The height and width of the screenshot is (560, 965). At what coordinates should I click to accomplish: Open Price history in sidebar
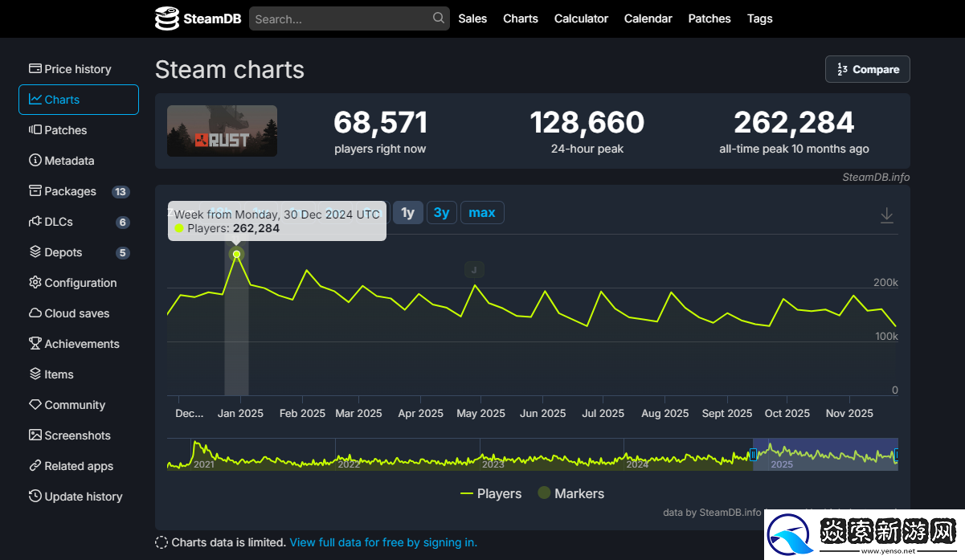[x=77, y=69]
